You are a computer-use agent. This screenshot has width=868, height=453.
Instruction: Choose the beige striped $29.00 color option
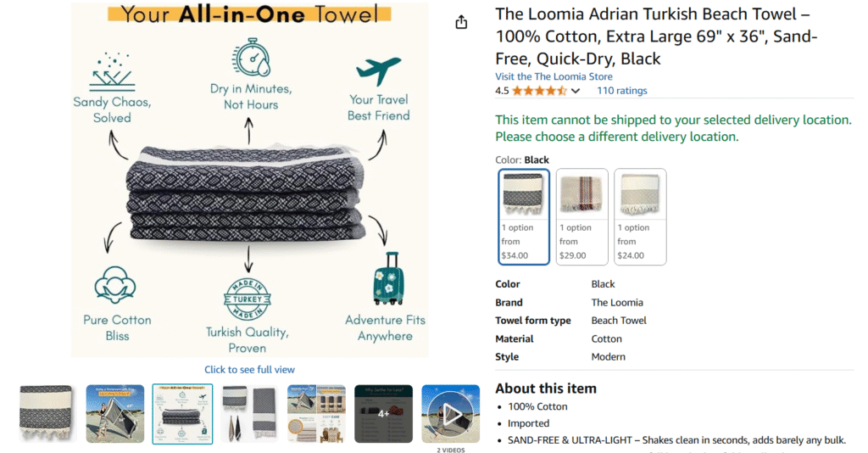pos(581,216)
